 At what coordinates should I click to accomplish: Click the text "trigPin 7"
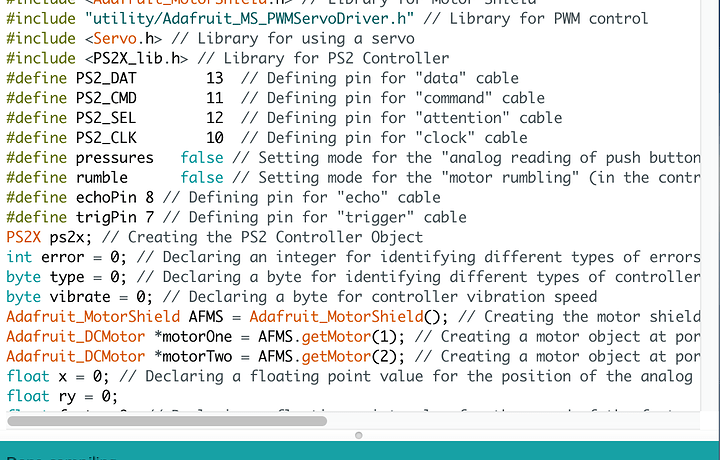[x=115, y=217]
